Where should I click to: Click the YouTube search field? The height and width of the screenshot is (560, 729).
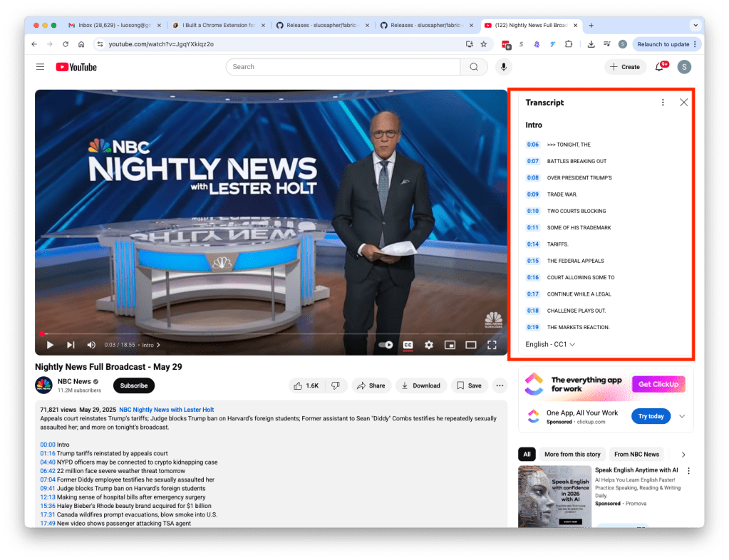[343, 67]
